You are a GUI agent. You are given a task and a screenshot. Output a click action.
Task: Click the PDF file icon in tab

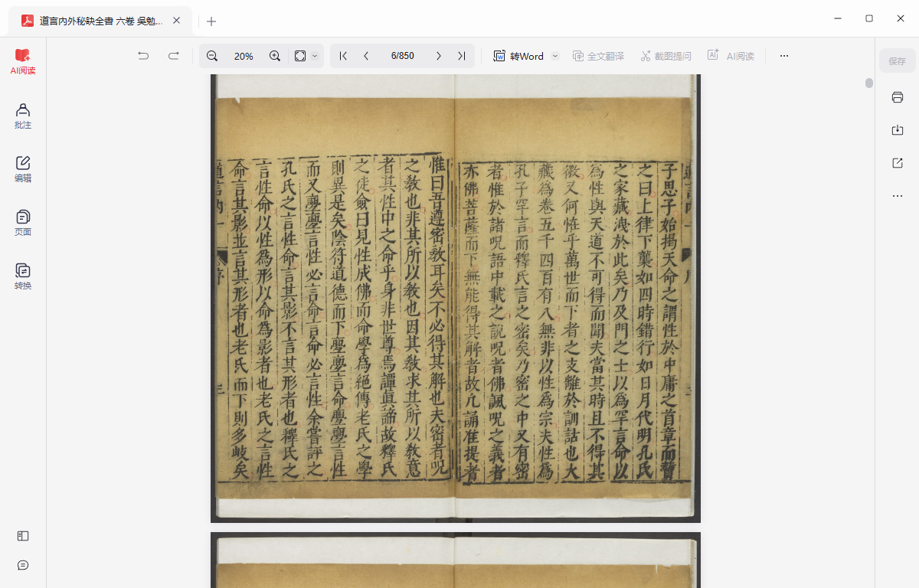coord(28,21)
